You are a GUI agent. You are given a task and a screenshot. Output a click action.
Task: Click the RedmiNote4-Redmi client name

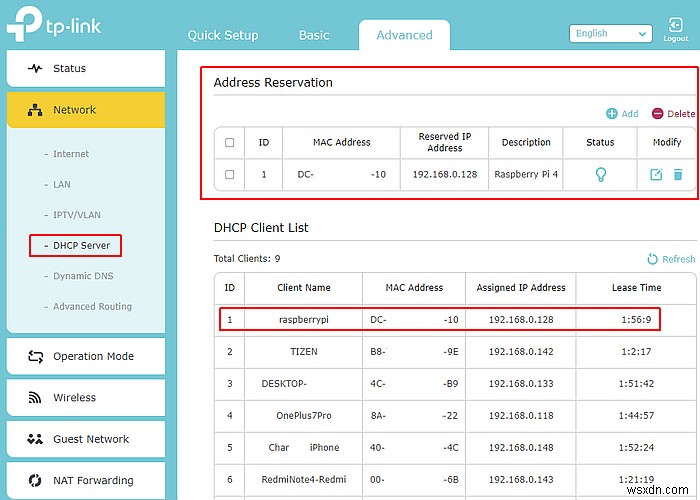(304, 479)
